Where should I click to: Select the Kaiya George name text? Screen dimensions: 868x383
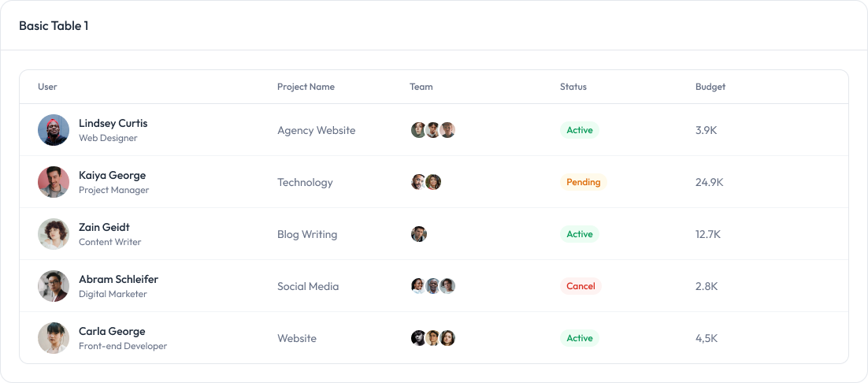[x=112, y=175]
